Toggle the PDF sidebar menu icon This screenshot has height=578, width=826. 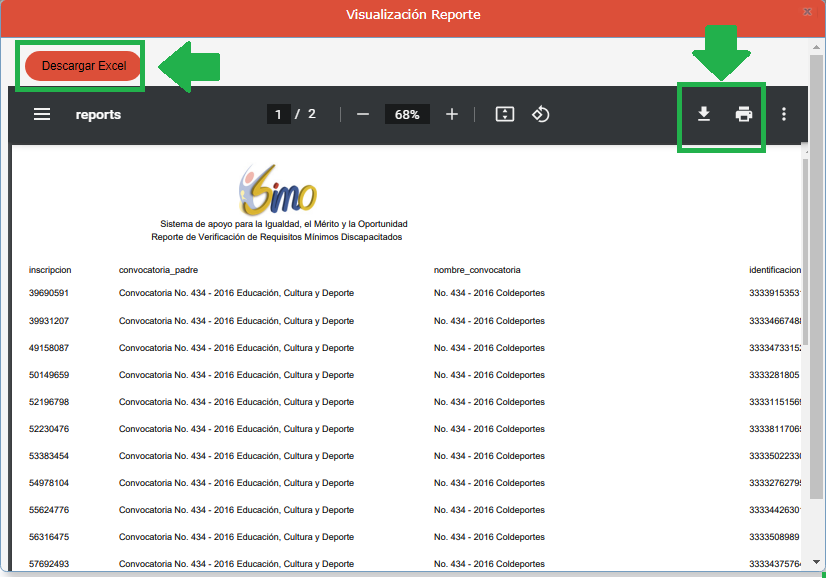click(x=42, y=114)
